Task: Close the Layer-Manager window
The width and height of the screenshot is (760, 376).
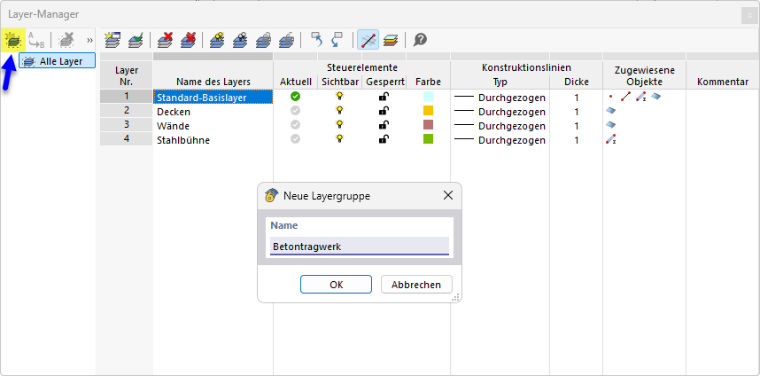Action: click(749, 16)
